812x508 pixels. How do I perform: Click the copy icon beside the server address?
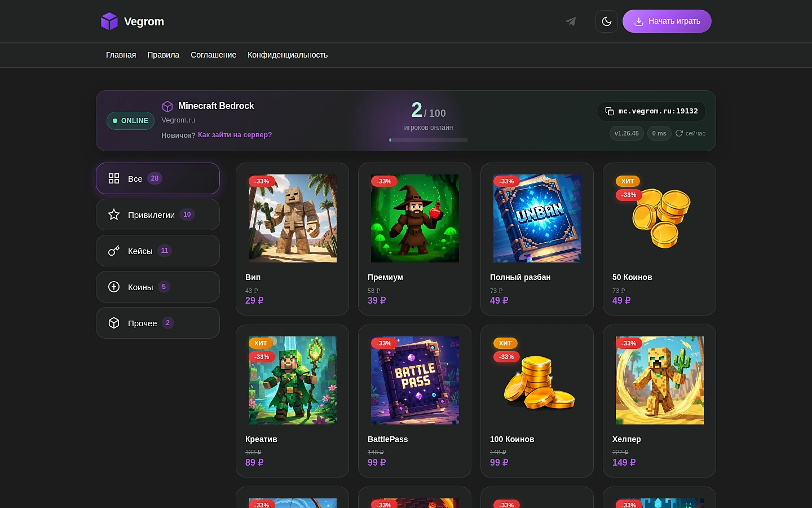610,111
